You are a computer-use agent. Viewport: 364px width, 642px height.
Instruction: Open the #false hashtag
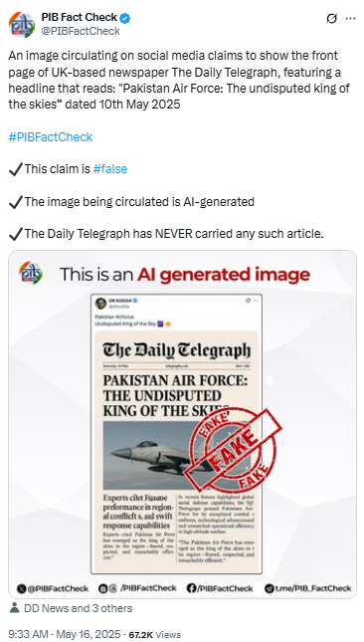point(110,169)
